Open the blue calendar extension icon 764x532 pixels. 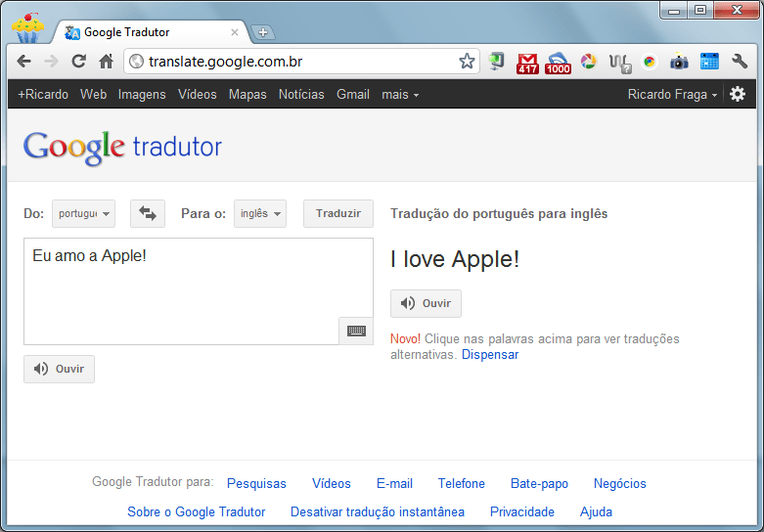709,62
